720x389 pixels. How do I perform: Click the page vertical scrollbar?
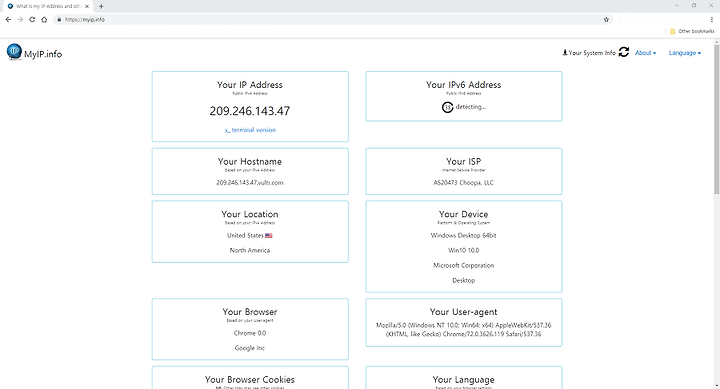716,119
